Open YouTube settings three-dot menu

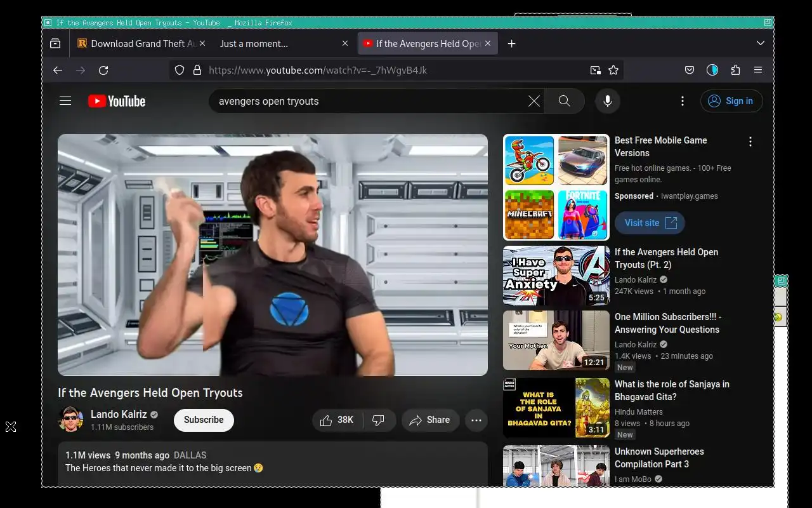point(683,101)
